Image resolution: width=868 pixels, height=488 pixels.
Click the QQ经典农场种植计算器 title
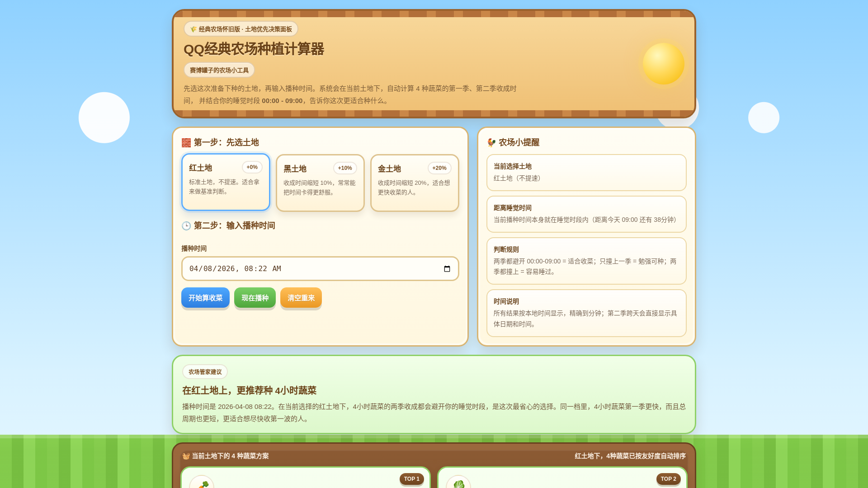[254, 49]
